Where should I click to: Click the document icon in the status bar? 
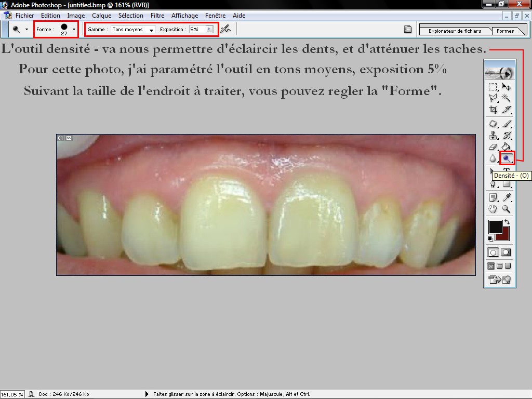pyautogui.click(x=31, y=394)
